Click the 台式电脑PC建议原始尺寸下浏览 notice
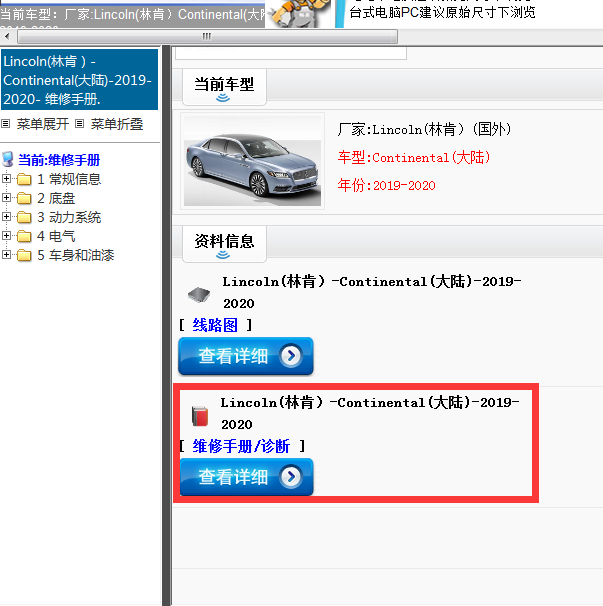 [442, 12]
